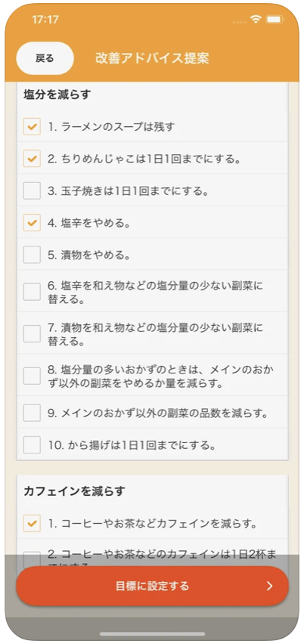Image resolution: width=301 pixels, height=644 pixels.
Task: Click the Wi-Fi status icon
Action: coord(256,20)
